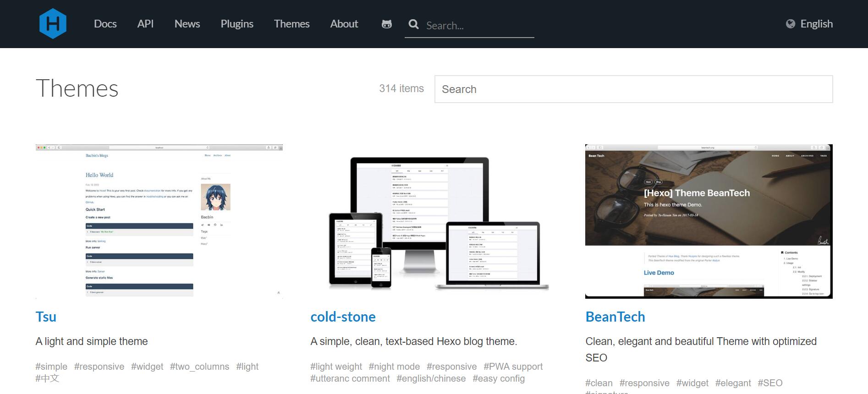
Task: Click the large Themes page heading
Action: (77, 88)
